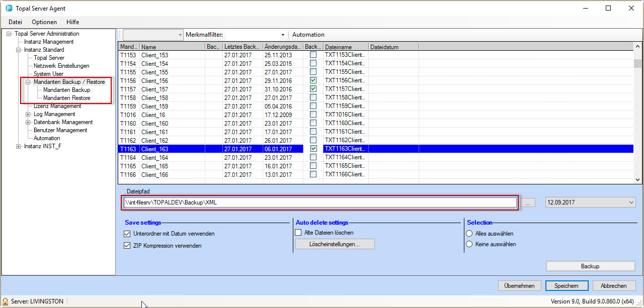Toggle the Backup checkbox for Client_153

pos(313,55)
